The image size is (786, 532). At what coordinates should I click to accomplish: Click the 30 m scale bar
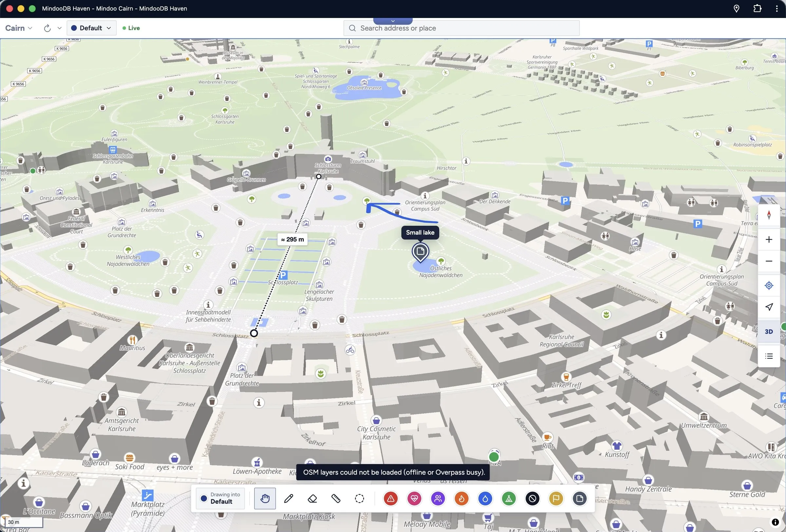(24, 522)
